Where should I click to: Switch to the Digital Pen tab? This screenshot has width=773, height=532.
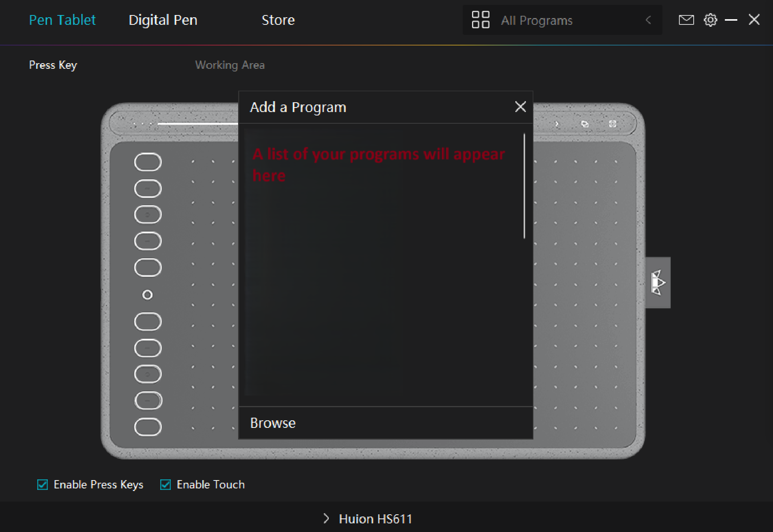[163, 20]
